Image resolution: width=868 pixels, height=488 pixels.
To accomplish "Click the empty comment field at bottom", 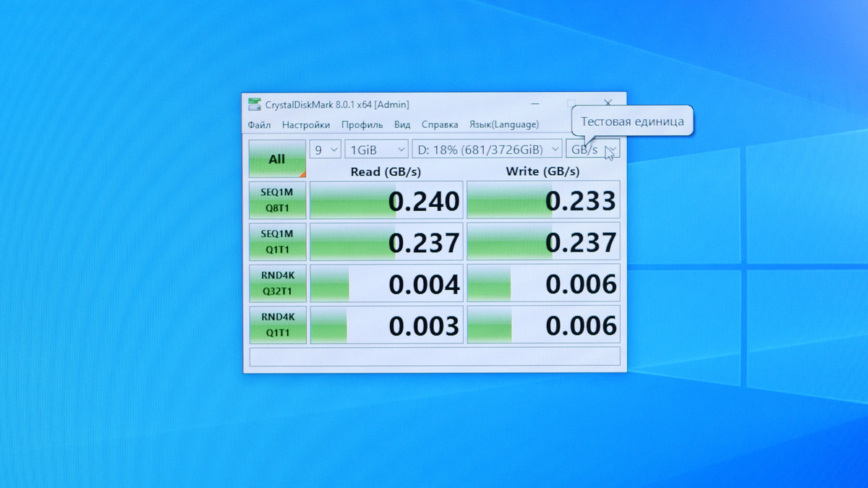I will coord(435,356).
